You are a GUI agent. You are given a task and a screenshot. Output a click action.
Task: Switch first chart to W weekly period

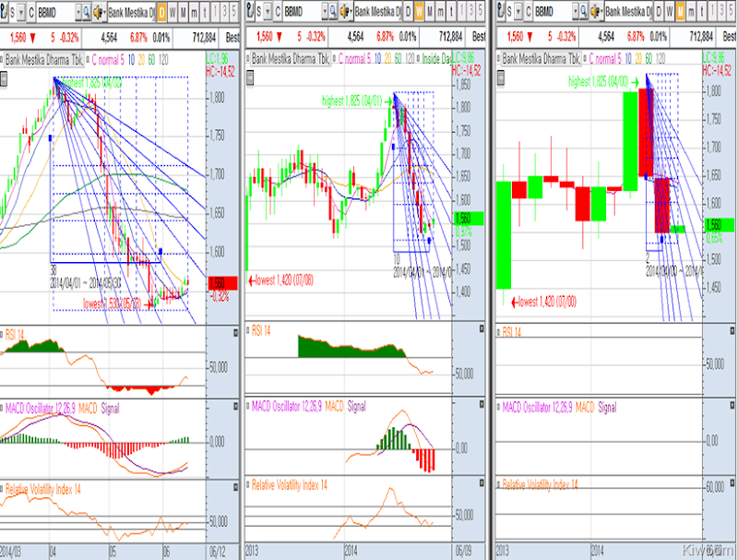(173, 12)
